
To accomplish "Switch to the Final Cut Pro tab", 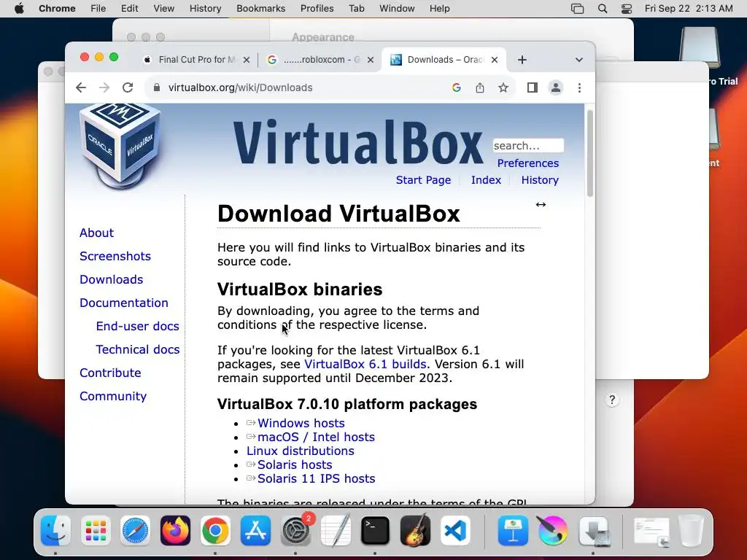I will 196,60.
